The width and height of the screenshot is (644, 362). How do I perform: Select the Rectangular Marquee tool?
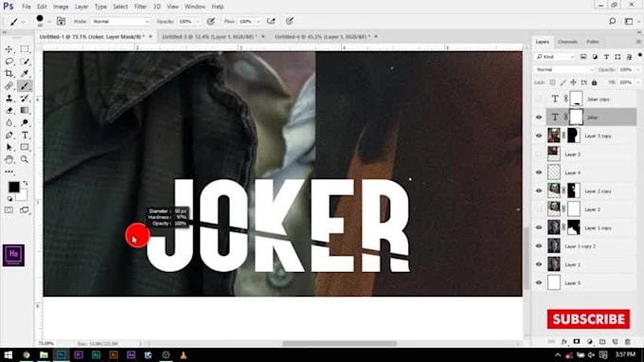point(25,49)
